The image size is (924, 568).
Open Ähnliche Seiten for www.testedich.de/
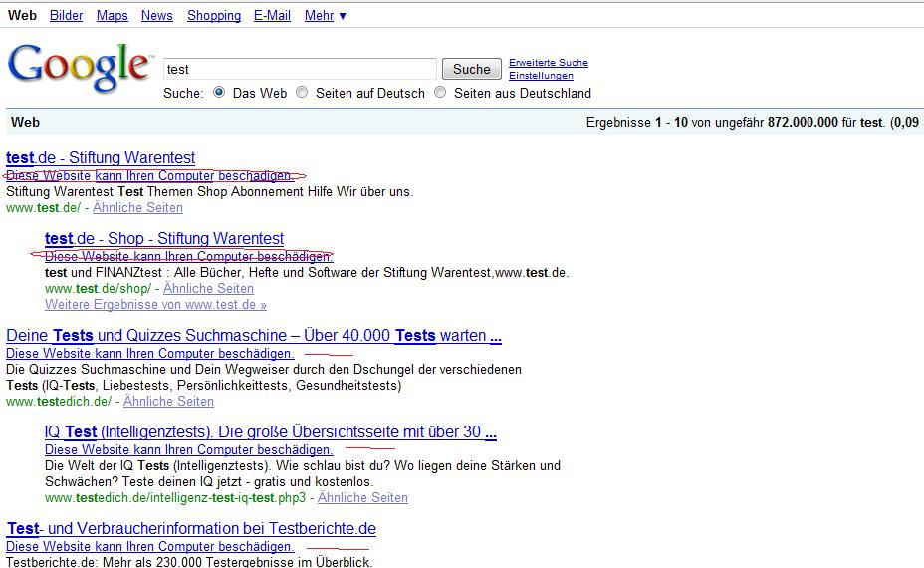pos(168,401)
